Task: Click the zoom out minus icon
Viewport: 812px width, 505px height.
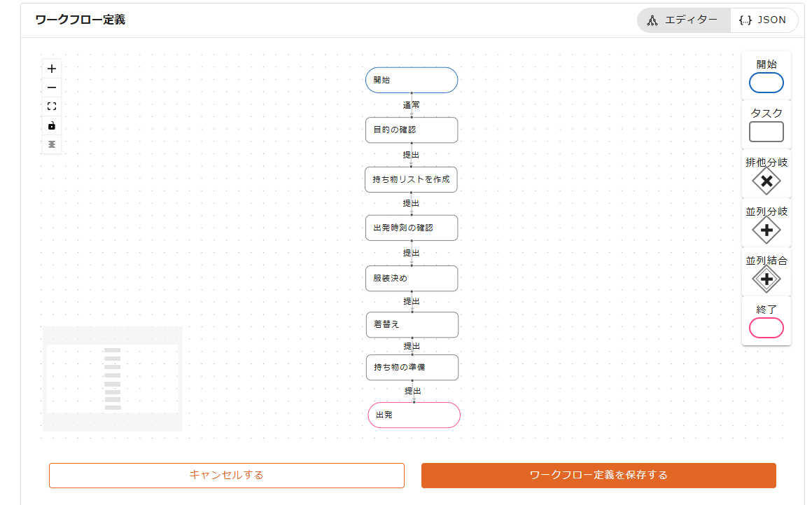Action: [52, 88]
